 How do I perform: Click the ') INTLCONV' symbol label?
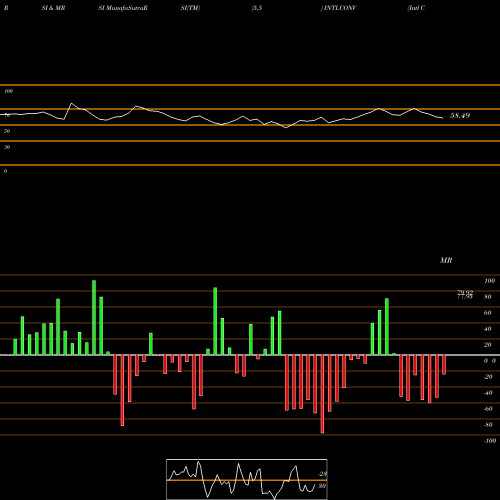338,8
